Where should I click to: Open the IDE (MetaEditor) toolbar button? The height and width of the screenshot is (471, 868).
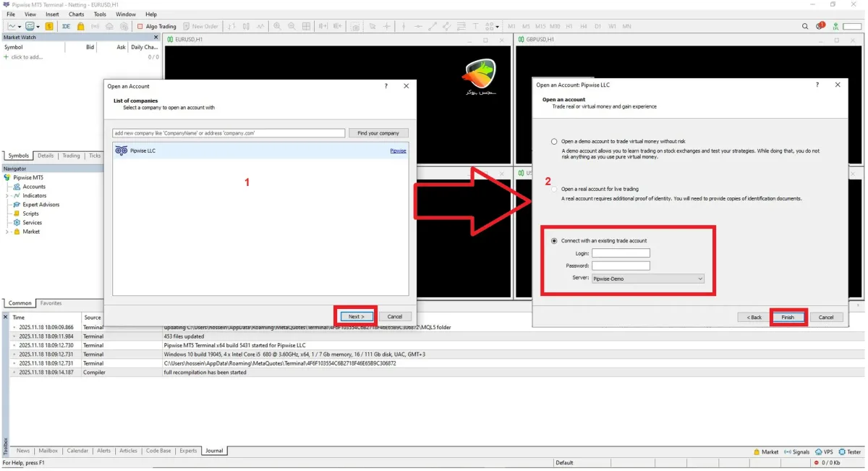[x=66, y=26]
